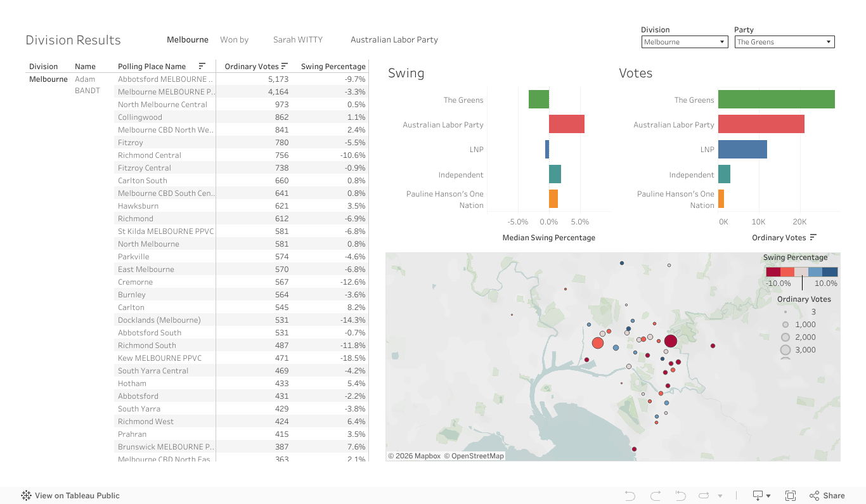Click the Undo arrow in the bottom toolbar
This screenshot has height=504, width=866.
(630, 496)
